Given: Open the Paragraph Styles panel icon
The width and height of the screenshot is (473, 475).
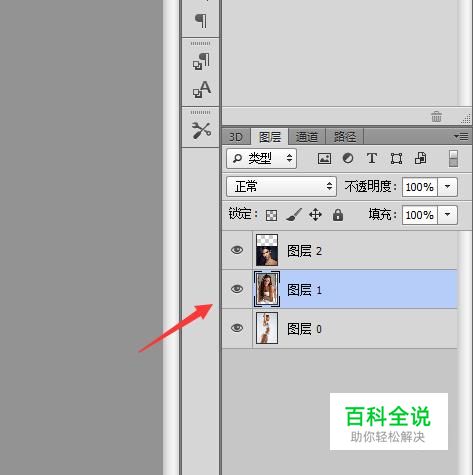Looking at the screenshot, I should tap(201, 61).
